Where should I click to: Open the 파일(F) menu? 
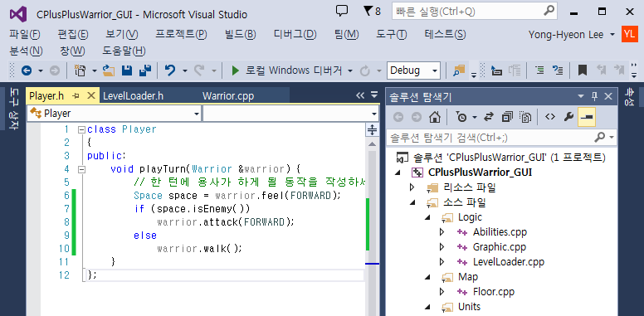25,35
